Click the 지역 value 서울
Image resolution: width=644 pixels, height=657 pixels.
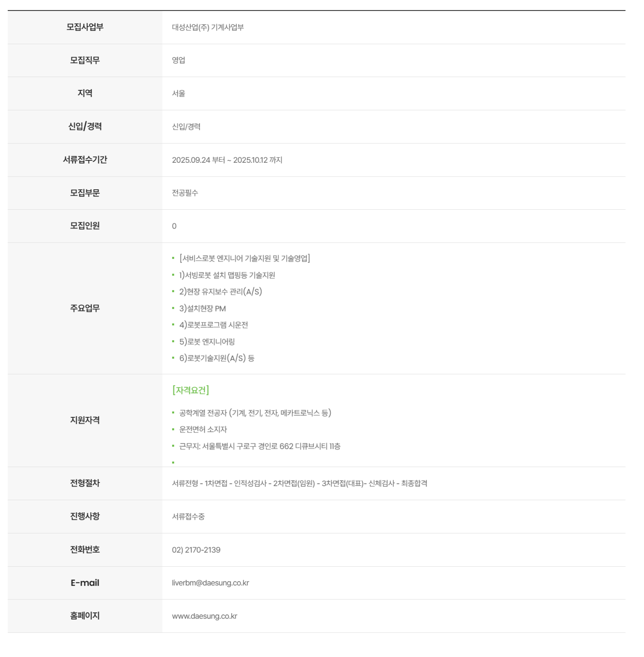pos(179,93)
